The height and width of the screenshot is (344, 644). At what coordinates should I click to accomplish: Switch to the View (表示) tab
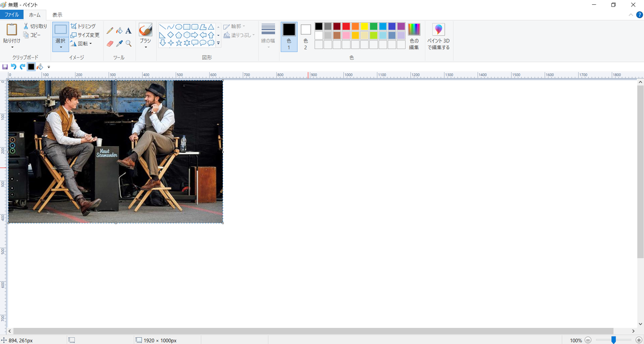[x=57, y=14]
